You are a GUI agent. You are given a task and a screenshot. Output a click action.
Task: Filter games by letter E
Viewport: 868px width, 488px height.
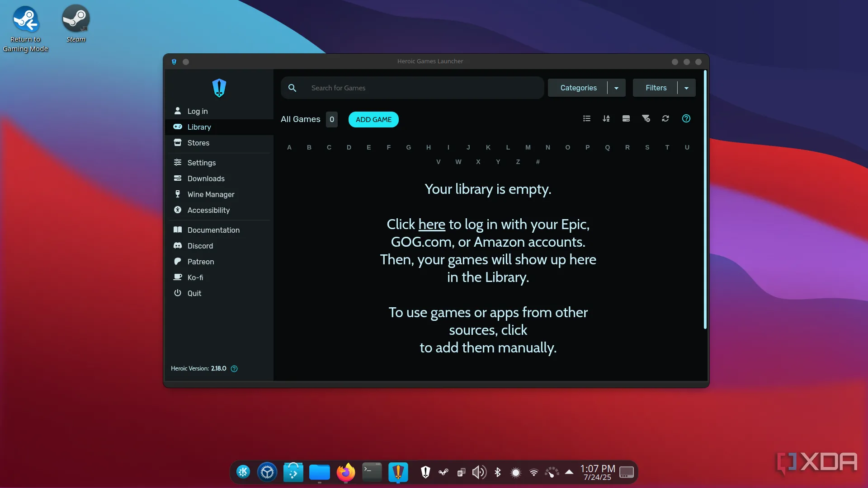369,147
